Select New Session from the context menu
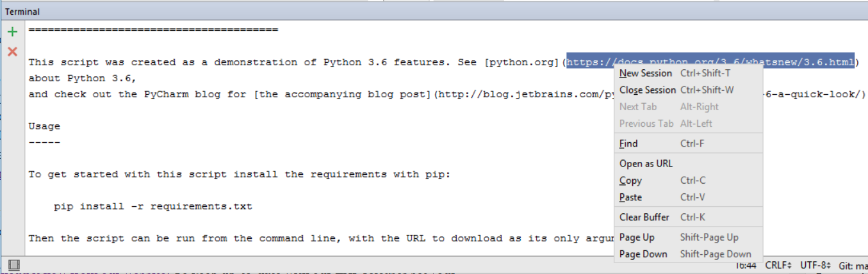 click(646, 74)
